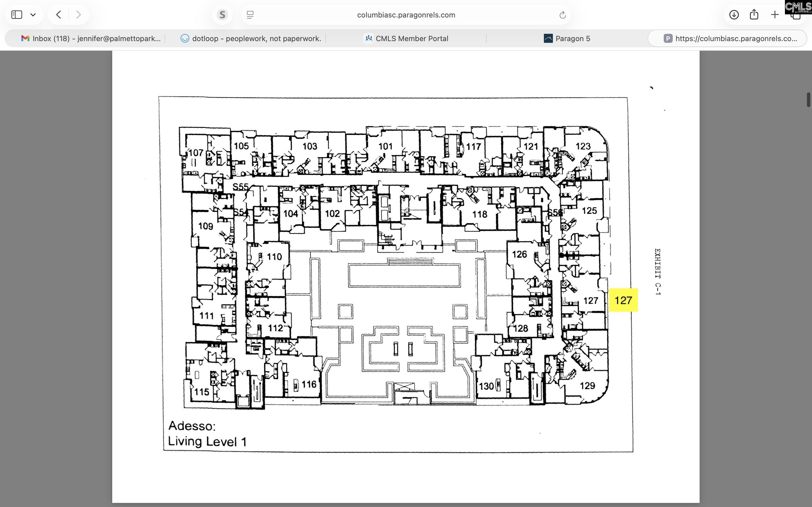The height and width of the screenshot is (507, 812).
Task: Click the vertical page scrollbar thumb
Action: (808, 100)
